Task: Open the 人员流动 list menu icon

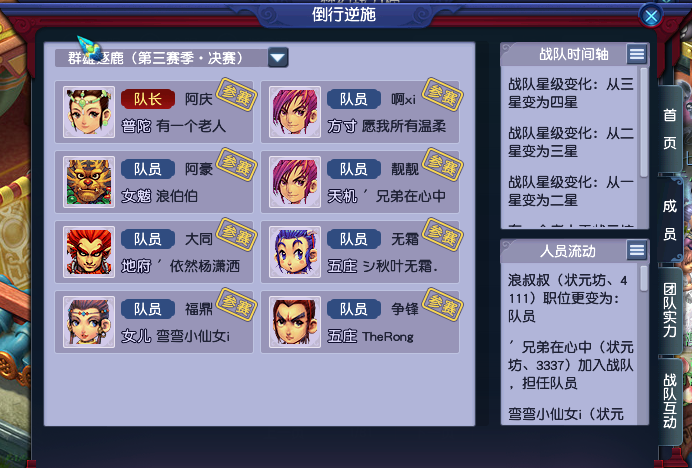Action: click(x=637, y=251)
